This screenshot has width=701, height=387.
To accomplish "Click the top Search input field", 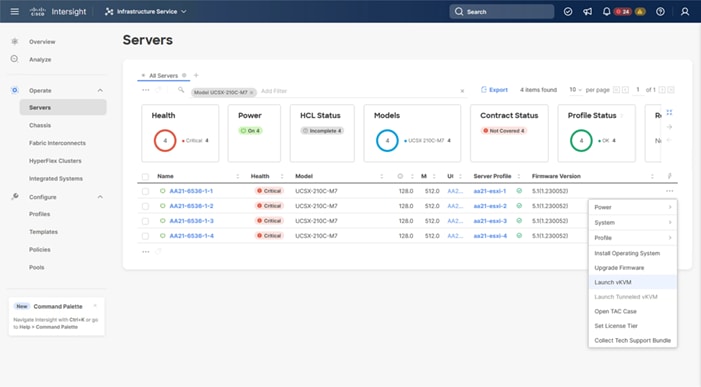I will (x=502, y=12).
